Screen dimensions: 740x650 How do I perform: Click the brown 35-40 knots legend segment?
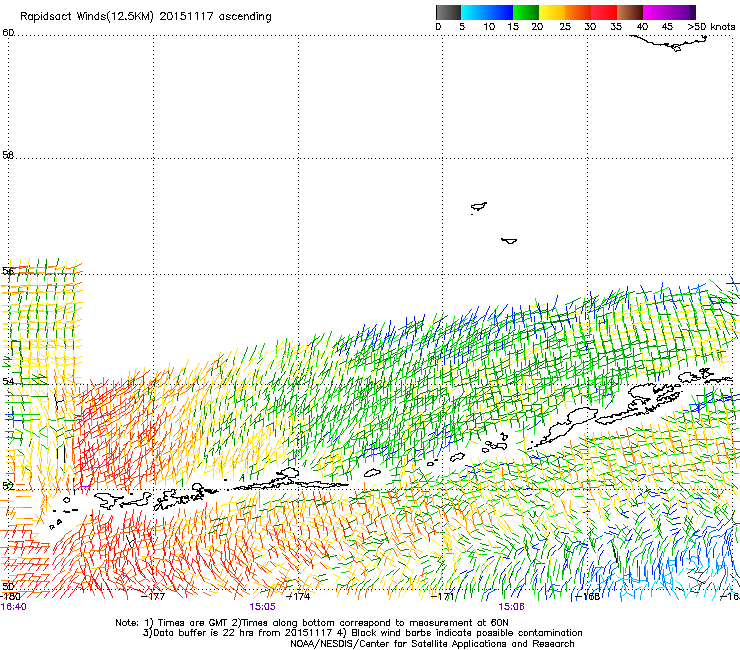coord(630,12)
